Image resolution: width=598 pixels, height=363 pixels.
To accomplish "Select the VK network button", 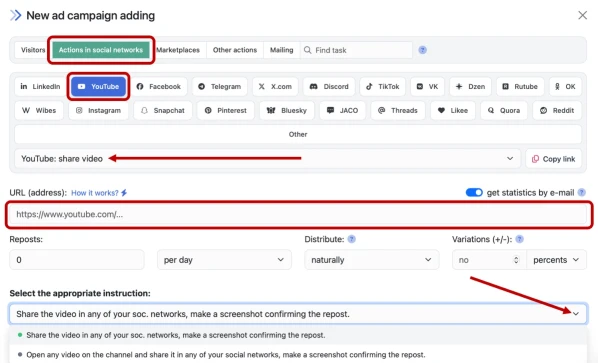I will 427,87.
